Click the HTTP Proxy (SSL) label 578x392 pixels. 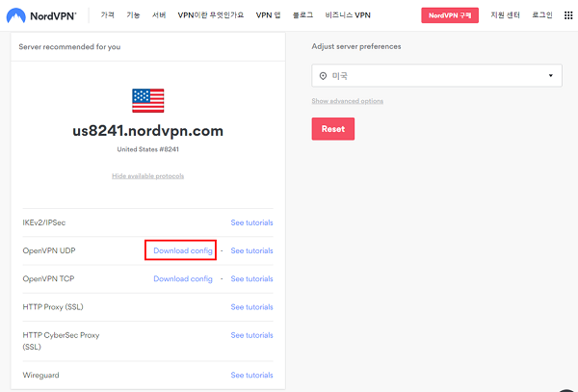pos(53,307)
